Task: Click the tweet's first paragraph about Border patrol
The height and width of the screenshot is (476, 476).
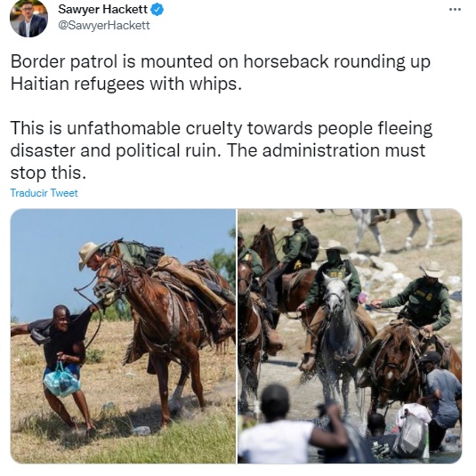Action: tap(221, 73)
